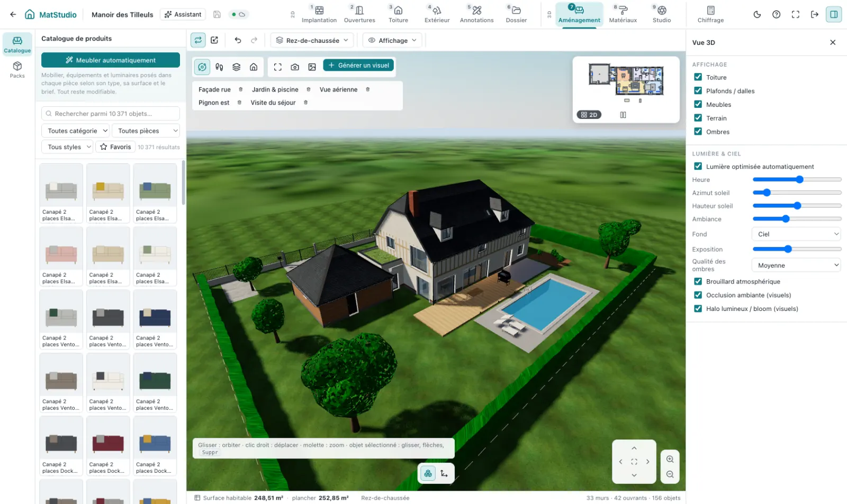The image size is (847, 504).
Task: Click the product search field
Action: 111,114
